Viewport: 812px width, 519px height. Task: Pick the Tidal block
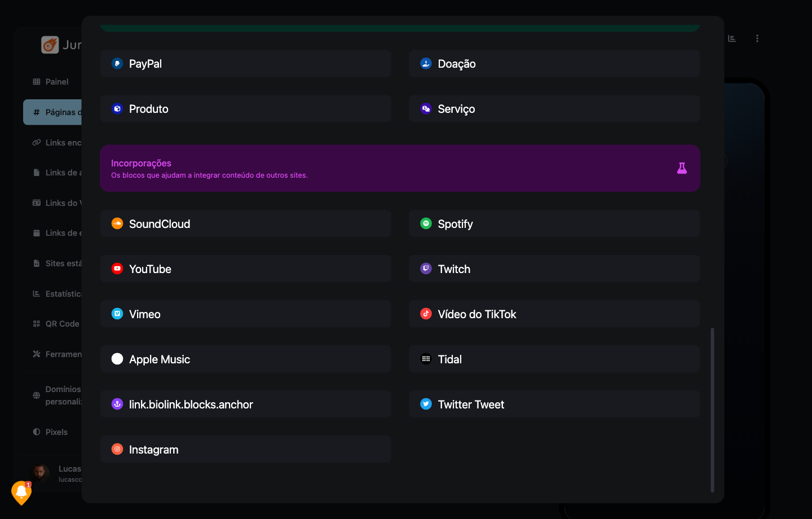[x=554, y=359]
